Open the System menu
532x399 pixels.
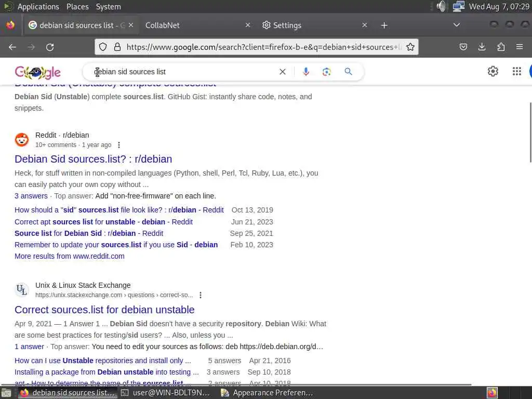click(x=108, y=6)
